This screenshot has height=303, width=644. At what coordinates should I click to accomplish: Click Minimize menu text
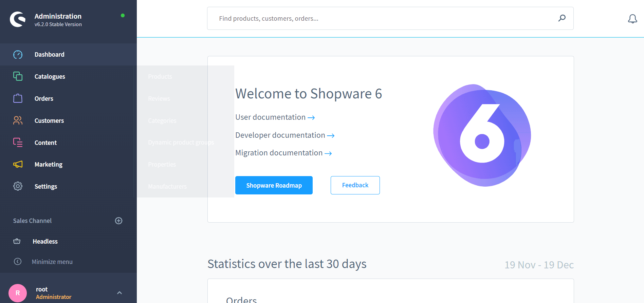point(52,262)
